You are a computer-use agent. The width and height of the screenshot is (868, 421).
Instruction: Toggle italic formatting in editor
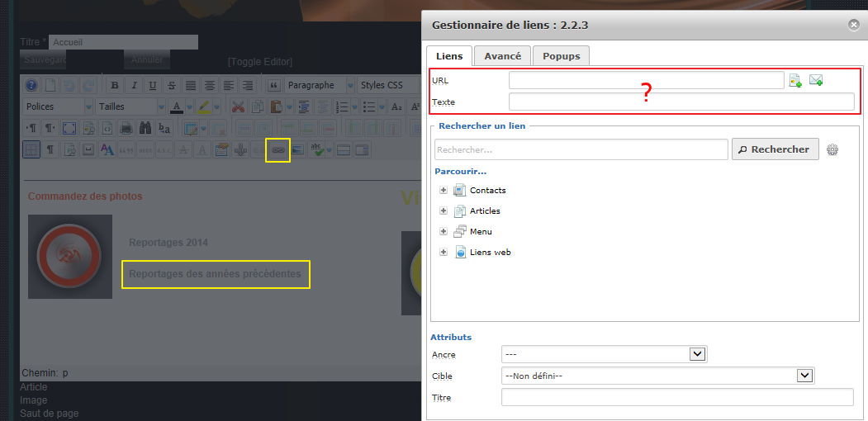click(134, 85)
